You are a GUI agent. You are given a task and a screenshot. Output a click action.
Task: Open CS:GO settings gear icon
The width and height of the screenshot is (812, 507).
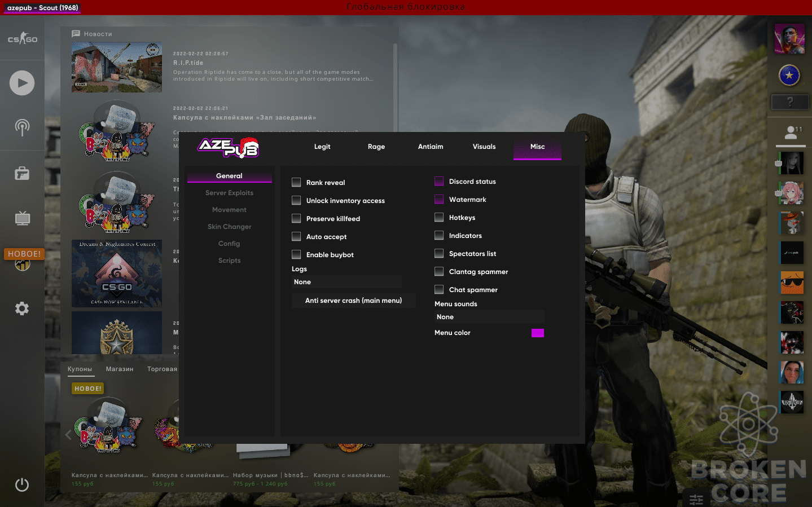22,308
